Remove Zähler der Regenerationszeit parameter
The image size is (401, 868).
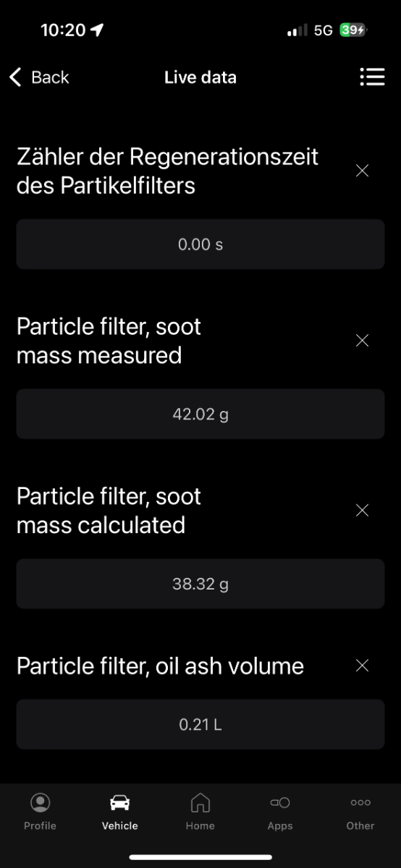point(363,171)
